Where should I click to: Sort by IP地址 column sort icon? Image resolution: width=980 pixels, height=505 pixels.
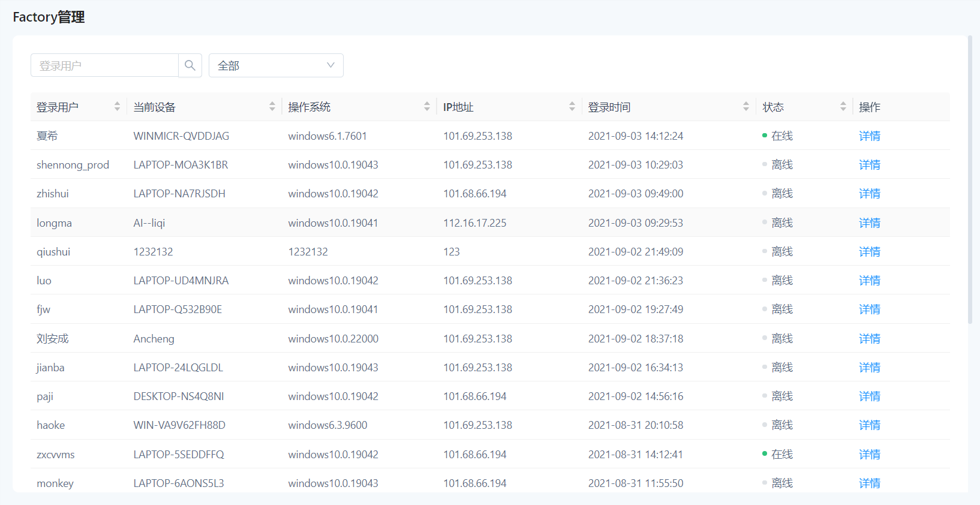click(x=572, y=107)
